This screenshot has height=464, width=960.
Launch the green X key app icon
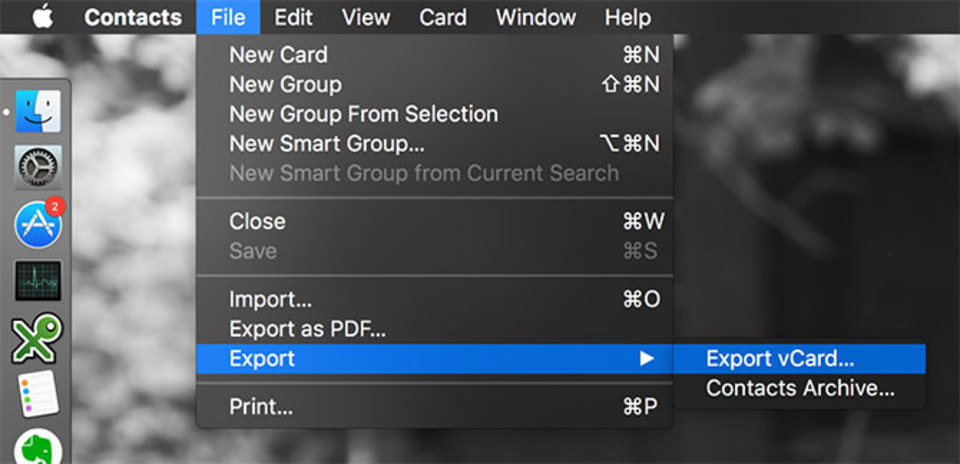(x=37, y=339)
